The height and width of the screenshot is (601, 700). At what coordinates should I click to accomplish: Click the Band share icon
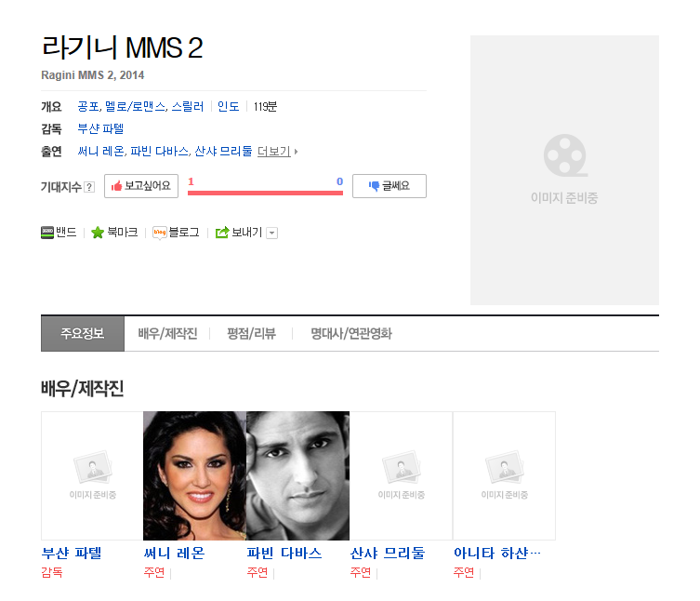pyautogui.click(x=47, y=233)
